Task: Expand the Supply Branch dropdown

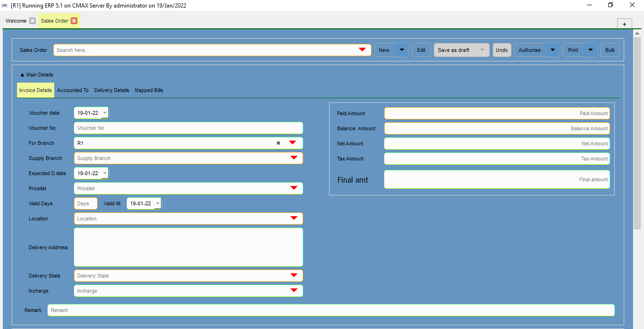Action: click(294, 158)
